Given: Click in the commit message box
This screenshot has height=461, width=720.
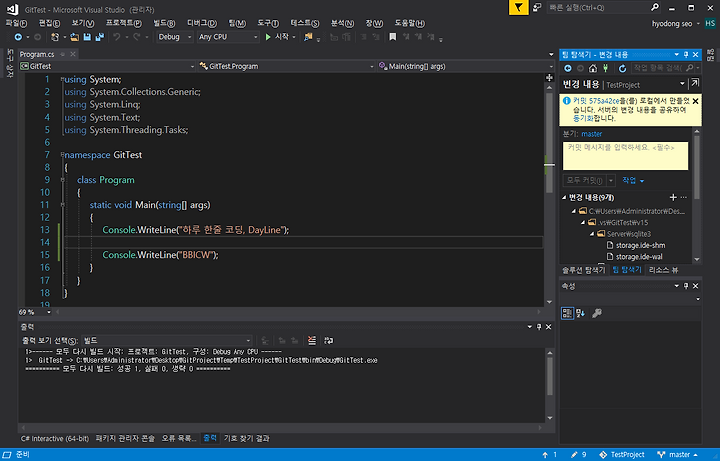Looking at the screenshot, I should [625, 156].
